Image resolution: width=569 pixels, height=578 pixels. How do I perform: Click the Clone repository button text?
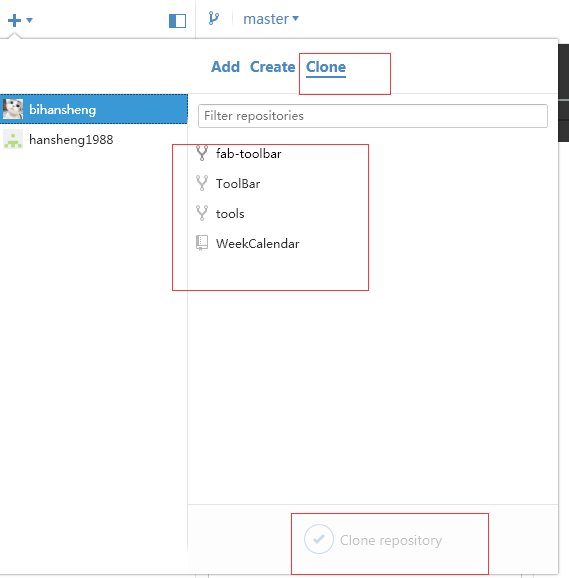tap(391, 540)
